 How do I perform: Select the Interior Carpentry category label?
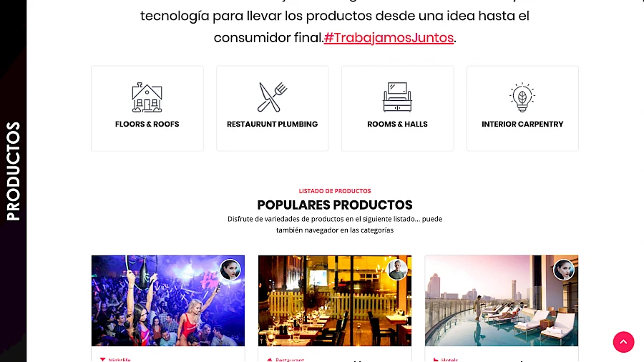point(522,124)
